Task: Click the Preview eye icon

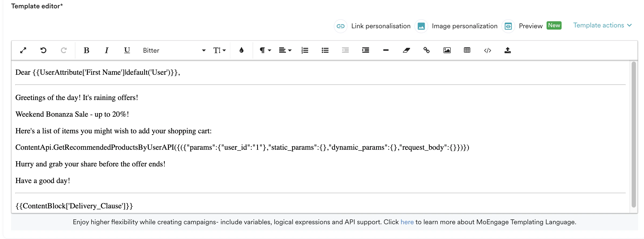Action: (x=508, y=26)
